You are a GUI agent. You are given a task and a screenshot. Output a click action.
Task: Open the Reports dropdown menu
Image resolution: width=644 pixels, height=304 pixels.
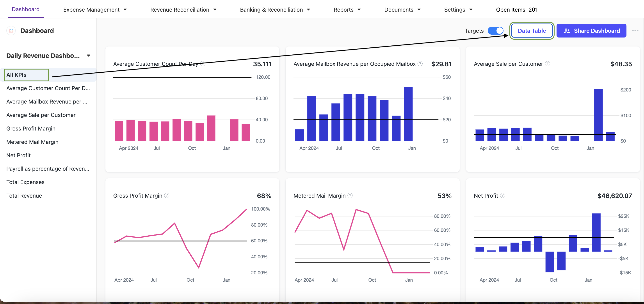point(347,10)
